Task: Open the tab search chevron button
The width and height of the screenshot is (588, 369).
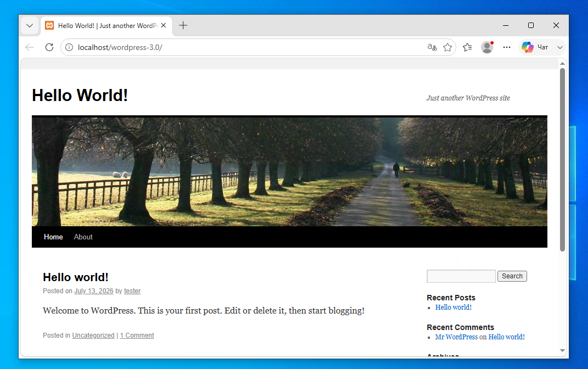Action: click(30, 25)
